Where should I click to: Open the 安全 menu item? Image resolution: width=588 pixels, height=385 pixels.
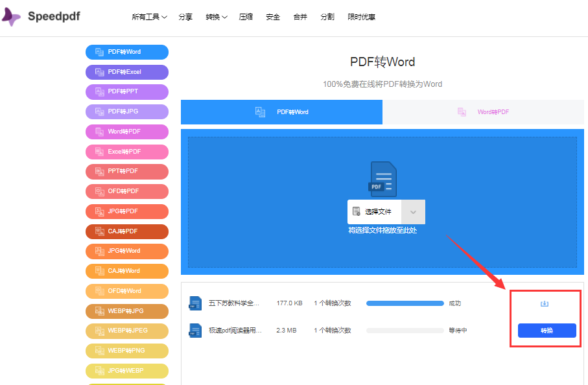click(273, 17)
